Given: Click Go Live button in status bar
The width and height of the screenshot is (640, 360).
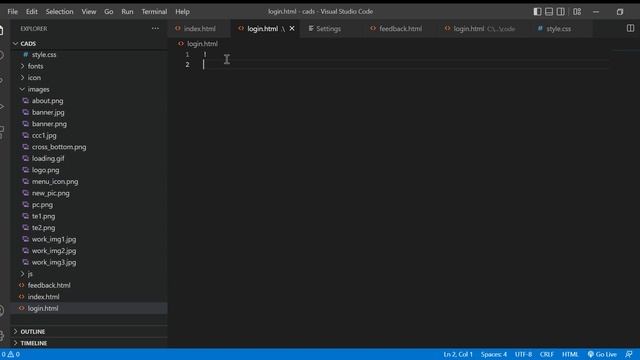Looking at the screenshot, I should coord(602,354).
